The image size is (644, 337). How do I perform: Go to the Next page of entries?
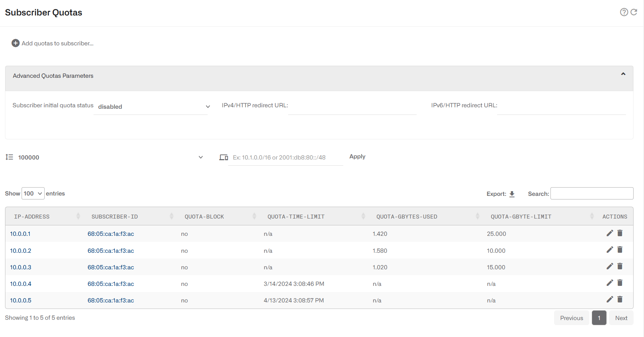(x=621, y=318)
